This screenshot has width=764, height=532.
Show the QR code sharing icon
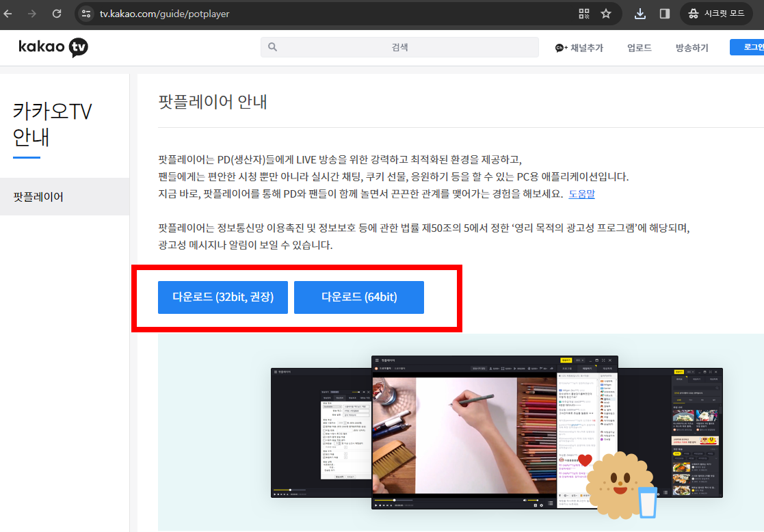(583, 13)
